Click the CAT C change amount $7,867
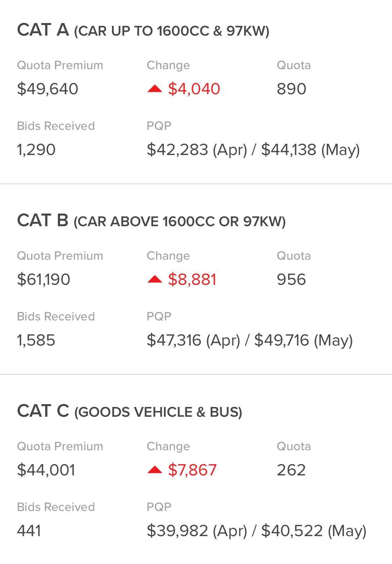This screenshot has width=392, height=564. pos(192,470)
